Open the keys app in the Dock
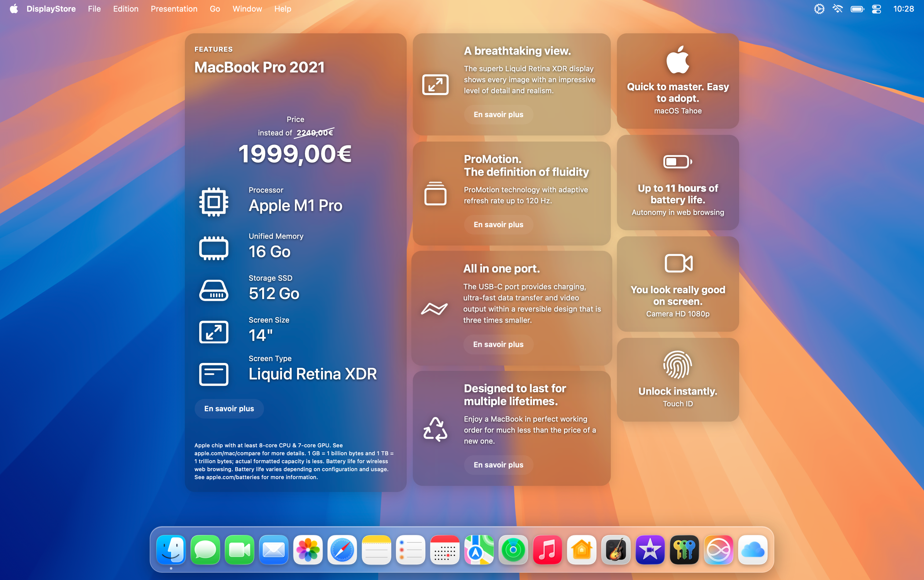 coord(684,550)
